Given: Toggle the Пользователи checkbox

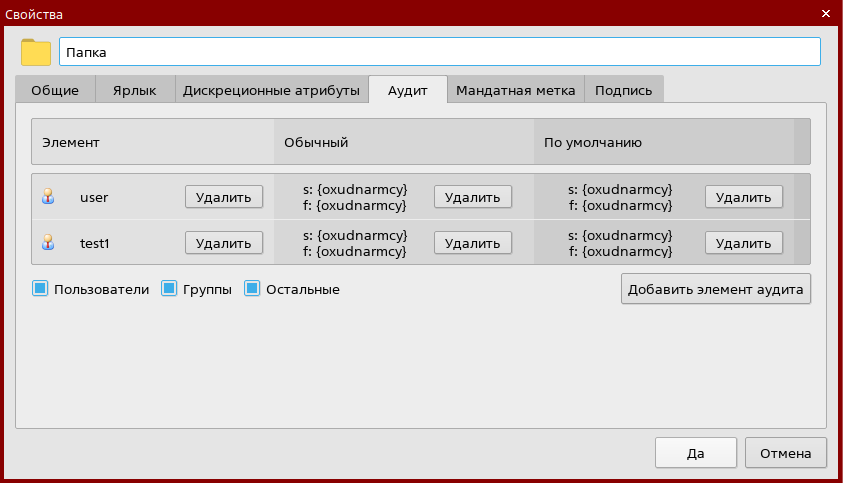Looking at the screenshot, I should 40,289.
